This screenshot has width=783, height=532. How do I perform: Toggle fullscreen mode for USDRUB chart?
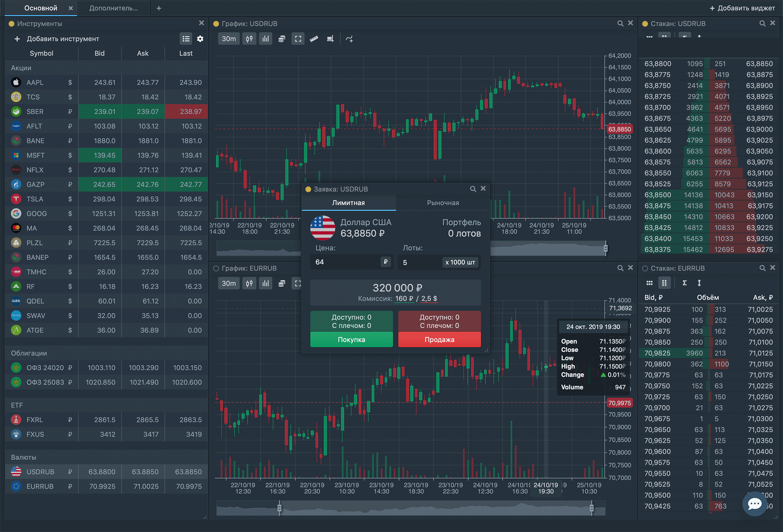[x=298, y=39]
